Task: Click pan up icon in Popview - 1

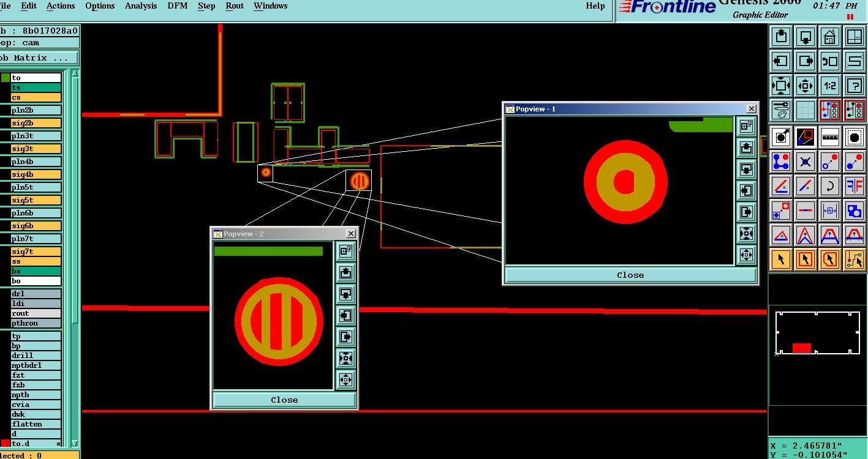Action: (746, 148)
